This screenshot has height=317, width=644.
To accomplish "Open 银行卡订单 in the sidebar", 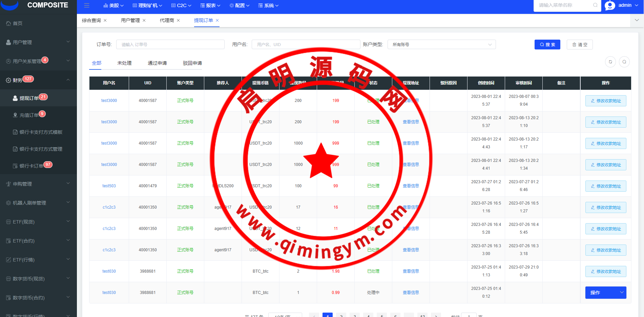I will tap(31, 166).
